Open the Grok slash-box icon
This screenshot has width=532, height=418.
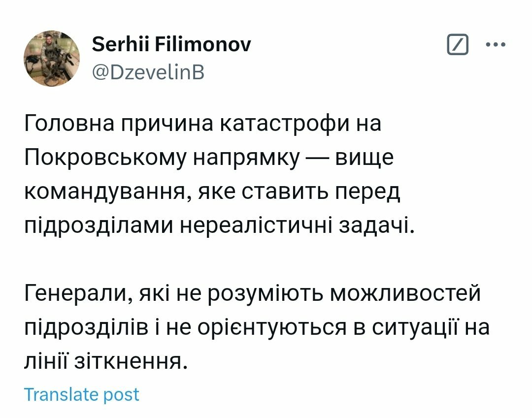tap(457, 44)
